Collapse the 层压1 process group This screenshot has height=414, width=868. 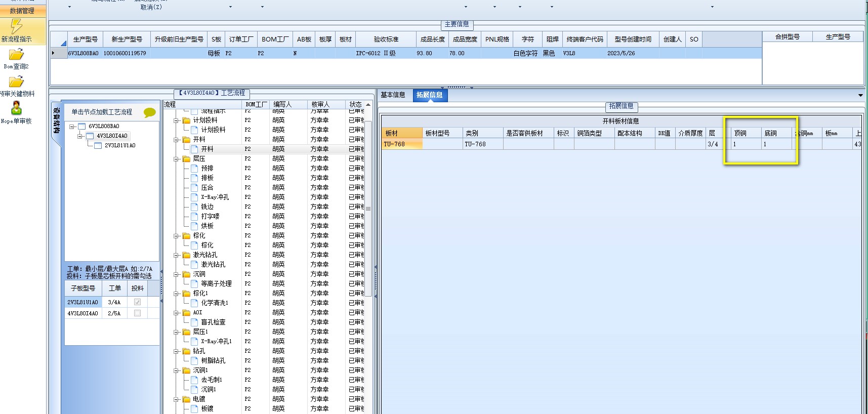pos(176,333)
